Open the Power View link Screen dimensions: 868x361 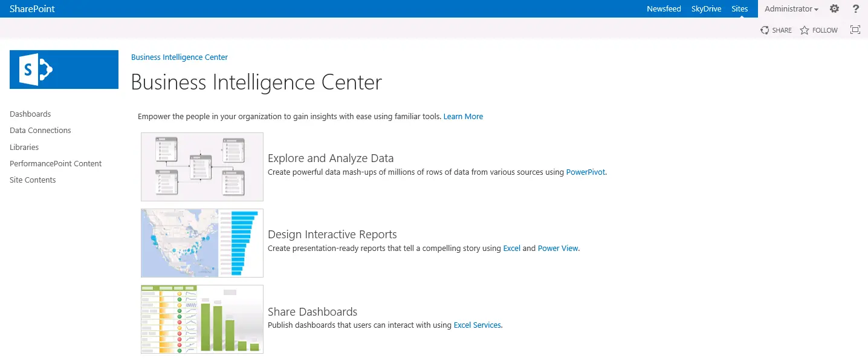(558, 248)
